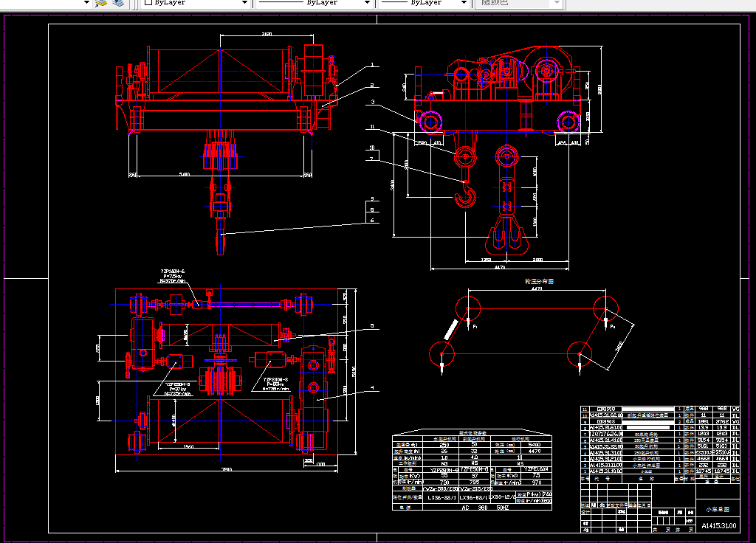Click the 3391 vertical dimension text
This screenshot has height=543, width=756.
coord(354,372)
